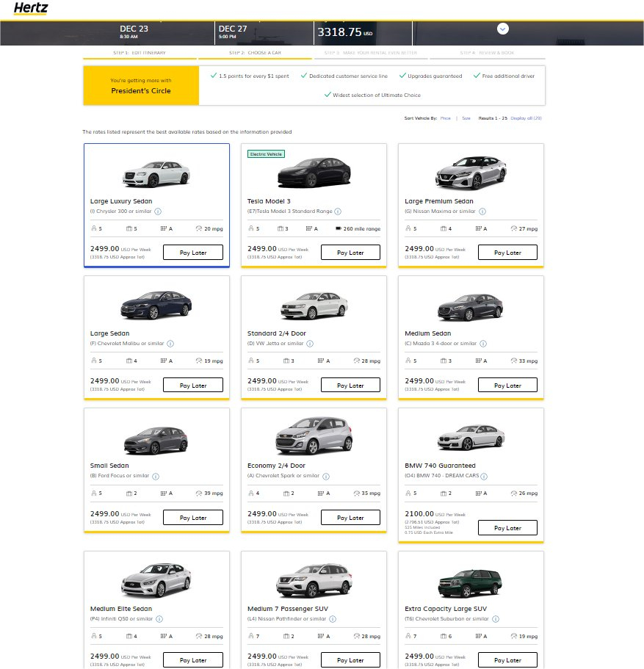
Task: Click the black Tesla Model 3 image
Action: coord(314,173)
